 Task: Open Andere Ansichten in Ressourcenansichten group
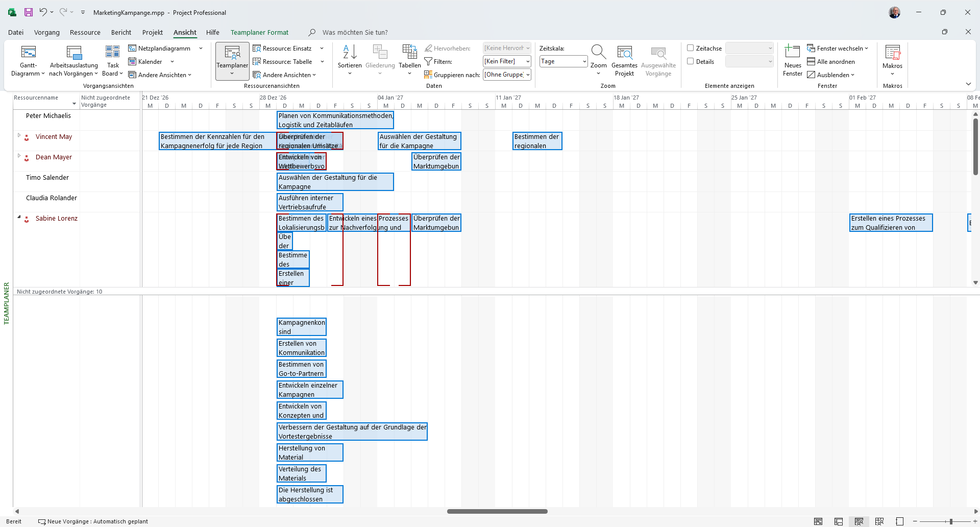click(284, 75)
